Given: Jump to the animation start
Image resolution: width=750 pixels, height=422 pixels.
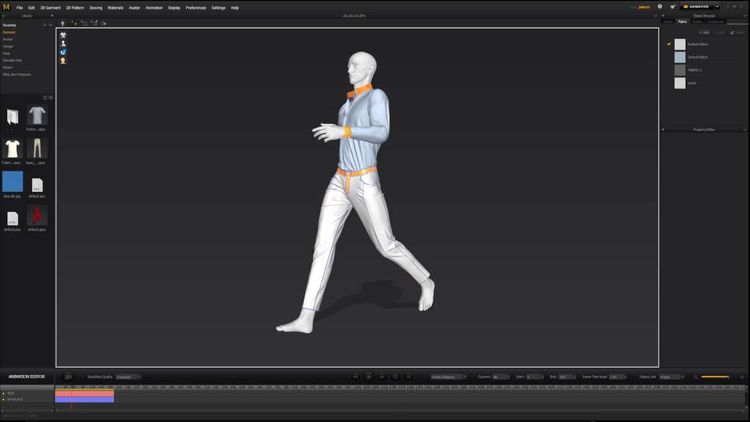Looking at the screenshot, I should pos(355,377).
